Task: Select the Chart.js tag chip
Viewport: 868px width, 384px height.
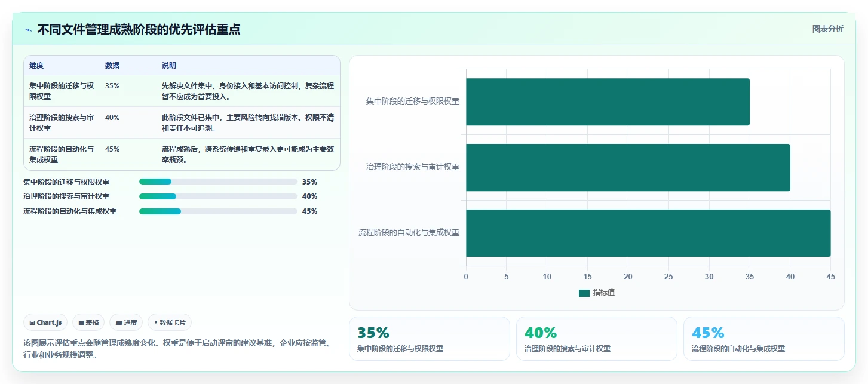Action: click(x=46, y=322)
